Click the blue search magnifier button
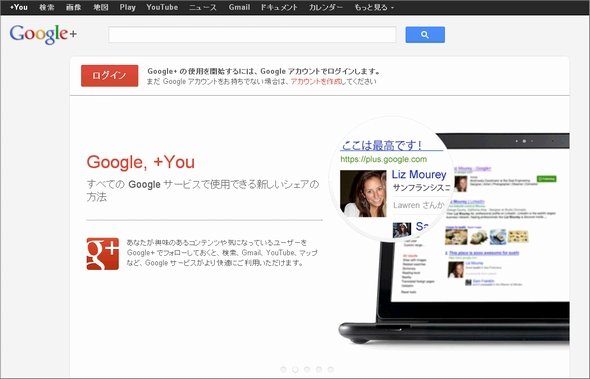Image resolution: width=590 pixels, height=379 pixels. coord(425,35)
